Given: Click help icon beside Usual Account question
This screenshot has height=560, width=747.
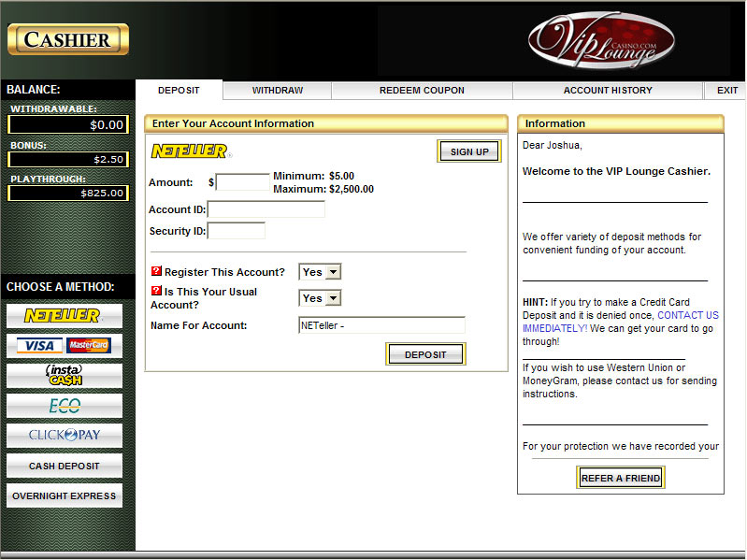Looking at the screenshot, I should tap(156, 292).
